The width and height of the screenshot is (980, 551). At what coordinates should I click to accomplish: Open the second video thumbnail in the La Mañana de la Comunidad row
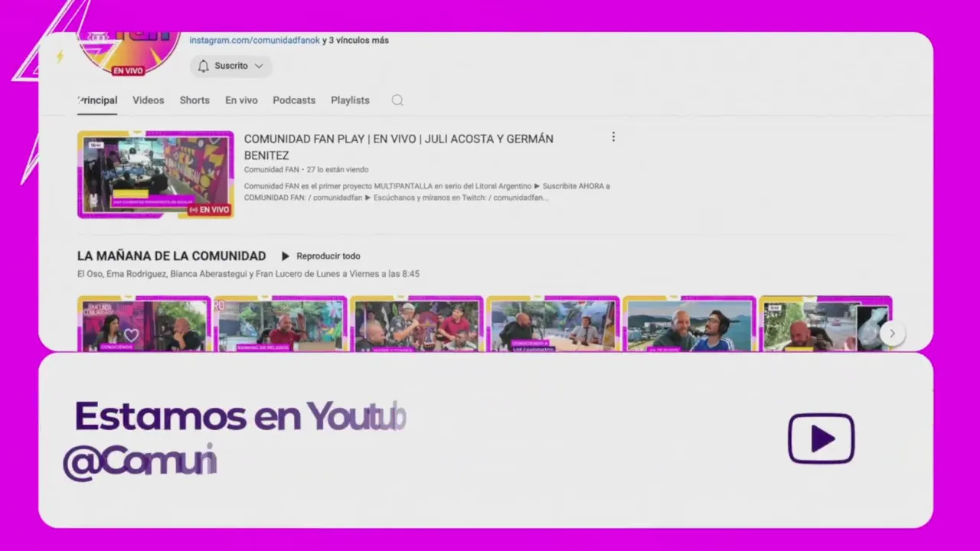coord(280,324)
